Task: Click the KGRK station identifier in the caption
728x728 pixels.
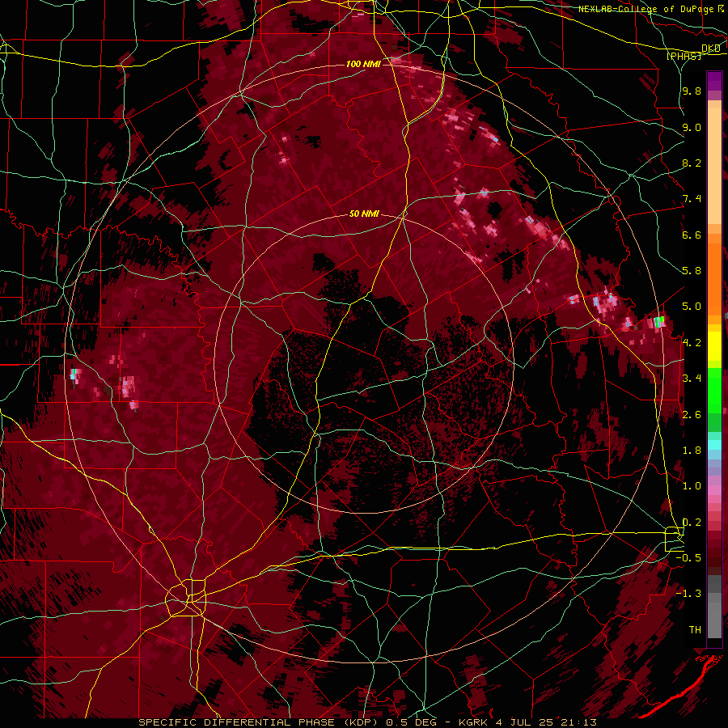Action: click(x=472, y=722)
